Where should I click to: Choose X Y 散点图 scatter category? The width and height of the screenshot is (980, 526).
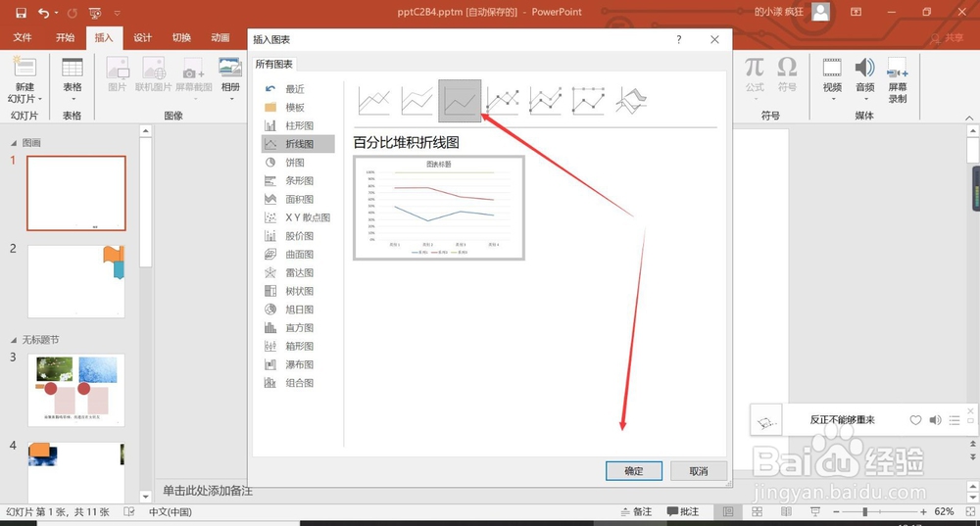(x=298, y=217)
